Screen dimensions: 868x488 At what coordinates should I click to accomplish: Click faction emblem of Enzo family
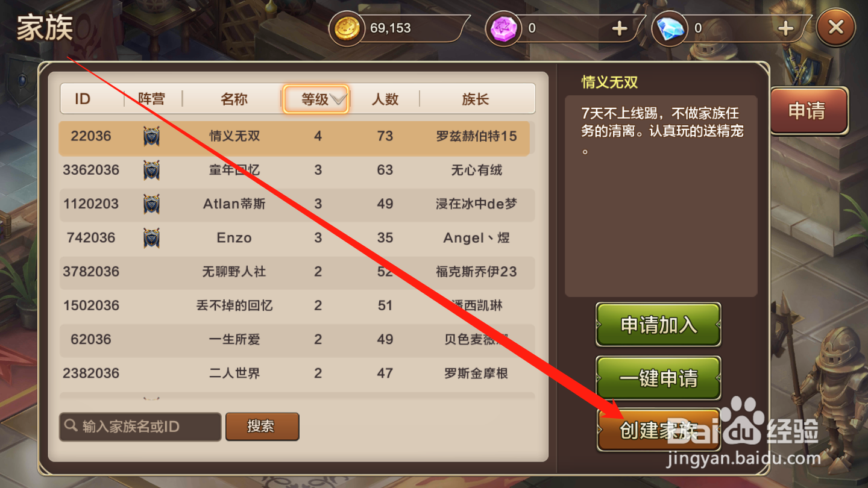[151, 237]
